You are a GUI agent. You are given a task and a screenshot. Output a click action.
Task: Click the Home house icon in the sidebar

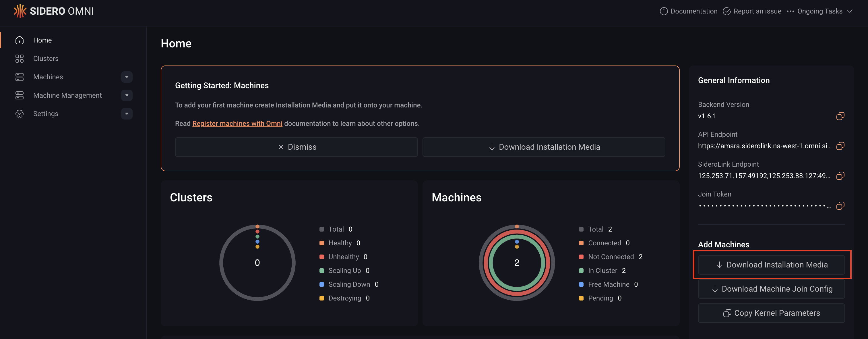coord(20,40)
